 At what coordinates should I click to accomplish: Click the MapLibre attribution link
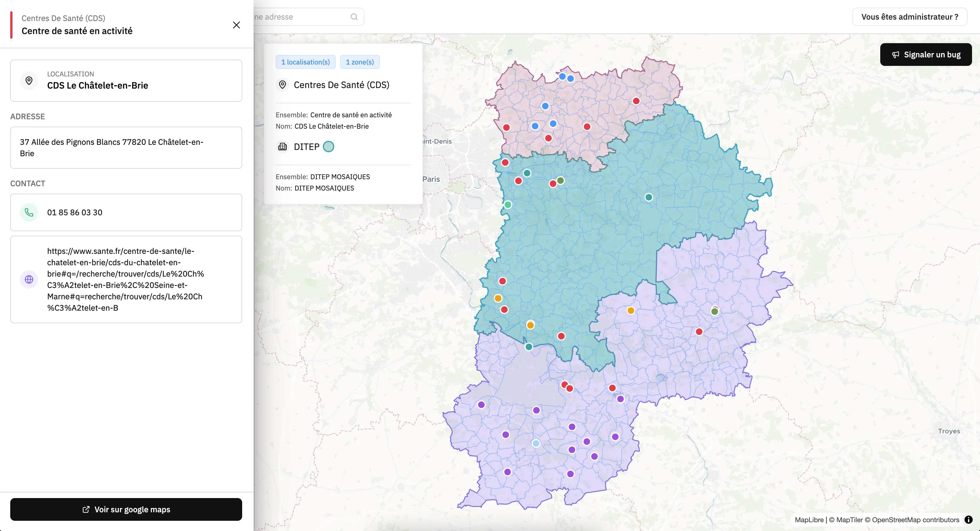coord(809,520)
